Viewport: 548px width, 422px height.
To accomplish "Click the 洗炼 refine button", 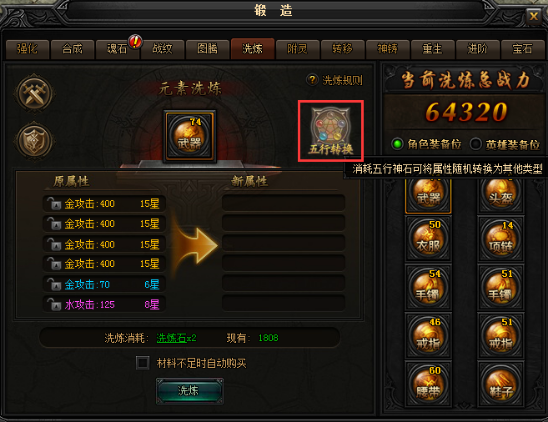I will click(x=190, y=391).
